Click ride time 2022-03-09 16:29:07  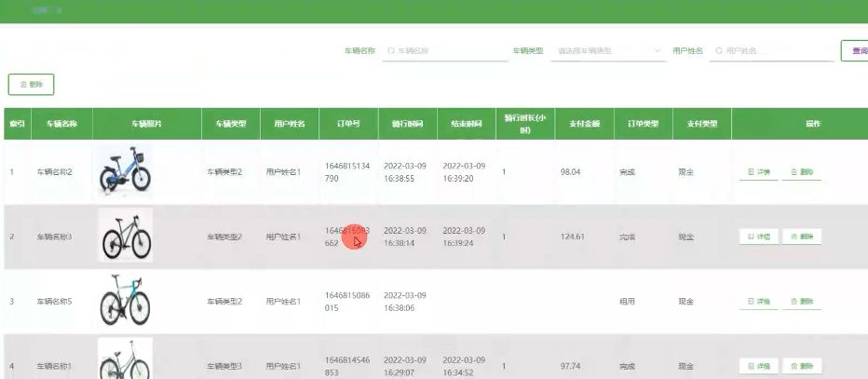[404, 366]
